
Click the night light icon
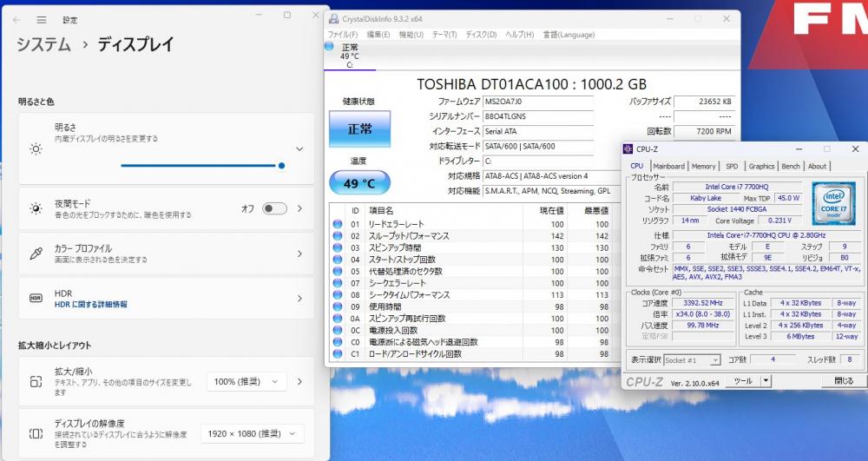[36, 208]
